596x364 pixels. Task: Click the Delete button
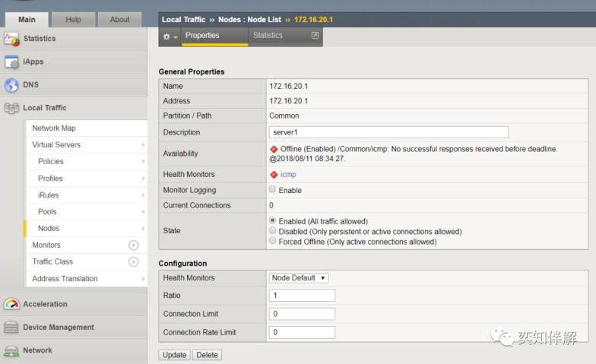(x=207, y=355)
